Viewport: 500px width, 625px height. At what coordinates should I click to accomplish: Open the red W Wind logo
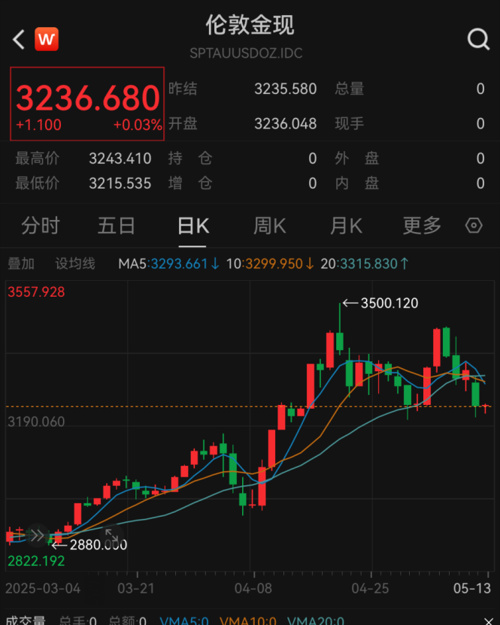[47, 39]
